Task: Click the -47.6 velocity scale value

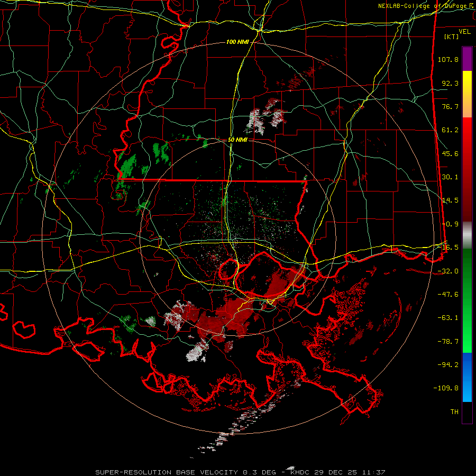Action: point(448,295)
